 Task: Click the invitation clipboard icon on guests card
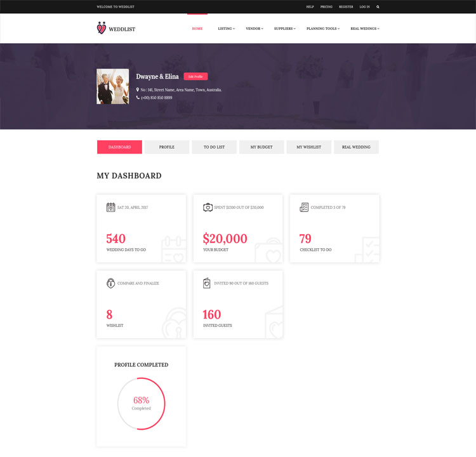[207, 283]
